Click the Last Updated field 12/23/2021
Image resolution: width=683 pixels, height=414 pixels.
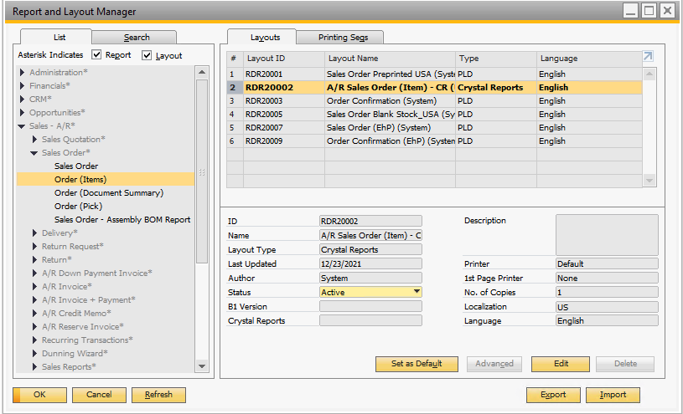click(x=370, y=264)
